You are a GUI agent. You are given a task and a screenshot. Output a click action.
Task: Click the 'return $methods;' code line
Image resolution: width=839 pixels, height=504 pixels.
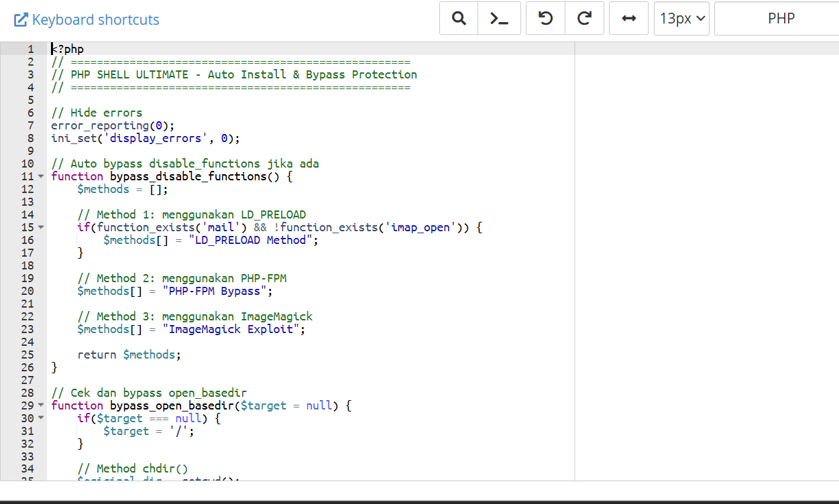(129, 355)
